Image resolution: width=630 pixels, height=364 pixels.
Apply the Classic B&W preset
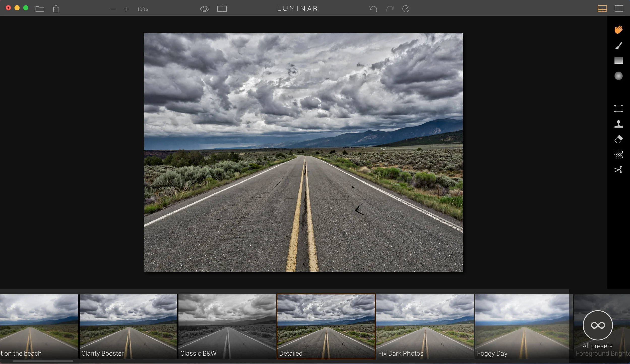click(x=227, y=326)
